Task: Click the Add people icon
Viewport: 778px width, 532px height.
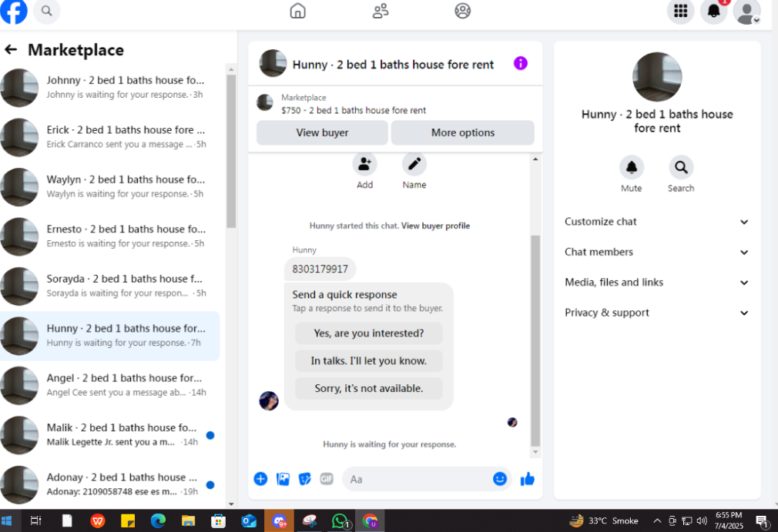Action: pos(364,164)
